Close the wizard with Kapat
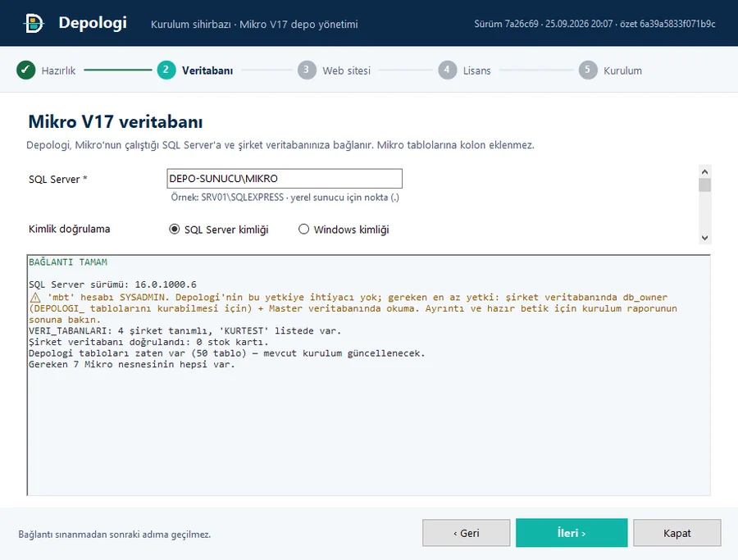This screenshot has height=560, width=738. click(x=676, y=533)
